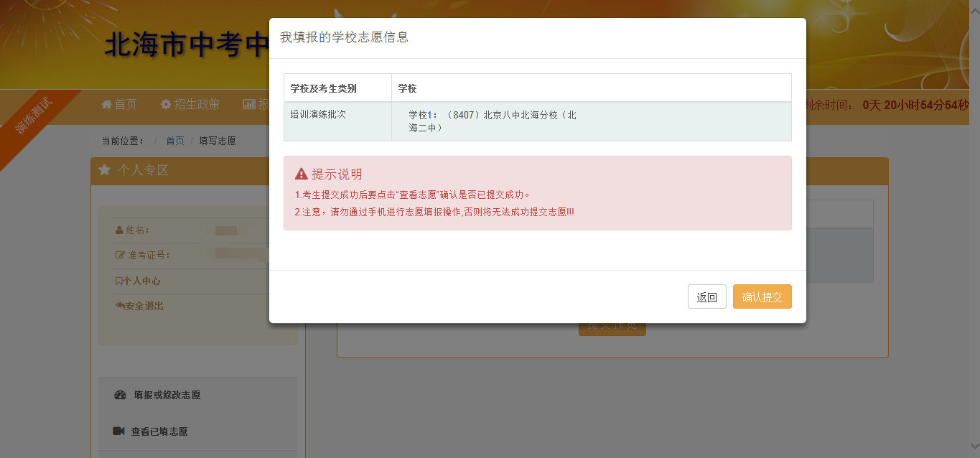
Task: Click the 首页 breadcrumb link
Action: tap(175, 141)
